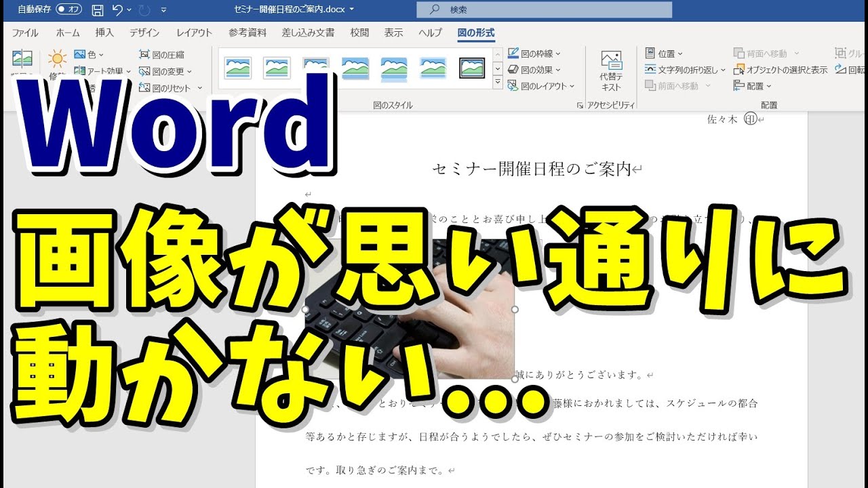
Task: Open 図のリセット reset picture dropdown
Action: (x=170, y=87)
